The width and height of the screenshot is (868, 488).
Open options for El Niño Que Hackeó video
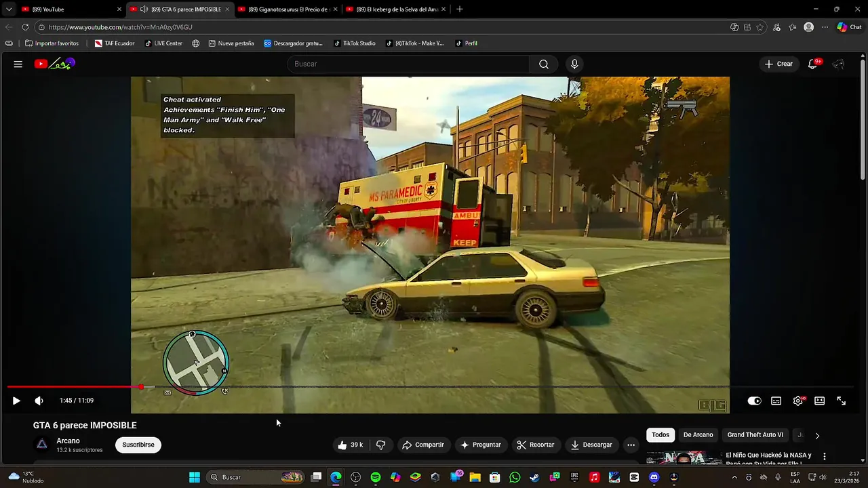(x=825, y=457)
